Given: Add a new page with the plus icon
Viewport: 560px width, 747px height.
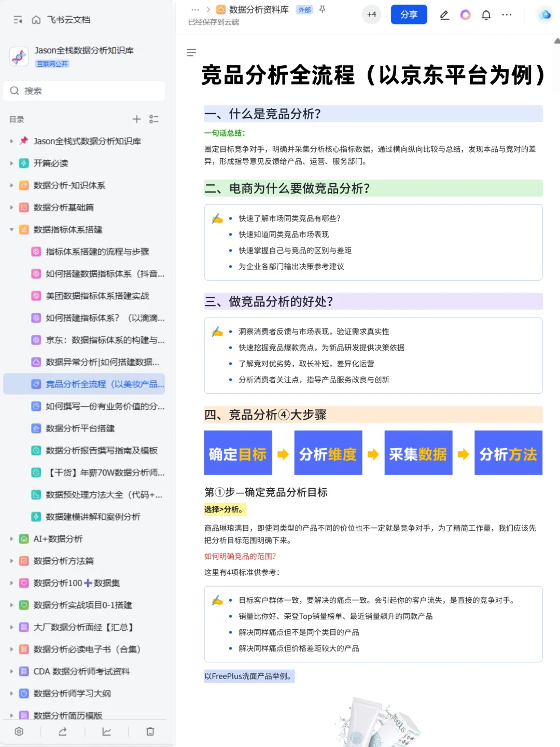Looking at the screenshot, I should point(136,119).
